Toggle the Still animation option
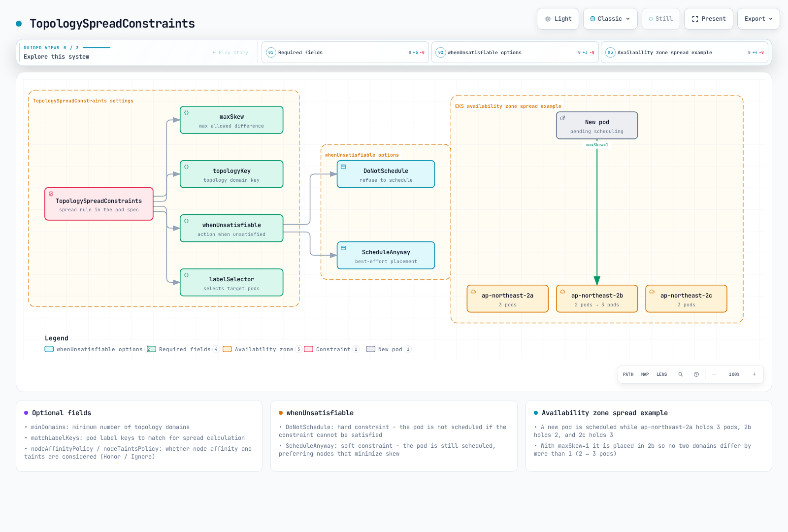Image resolution: width=788 pixels, height=532 pixels. (x=661, y=19)
